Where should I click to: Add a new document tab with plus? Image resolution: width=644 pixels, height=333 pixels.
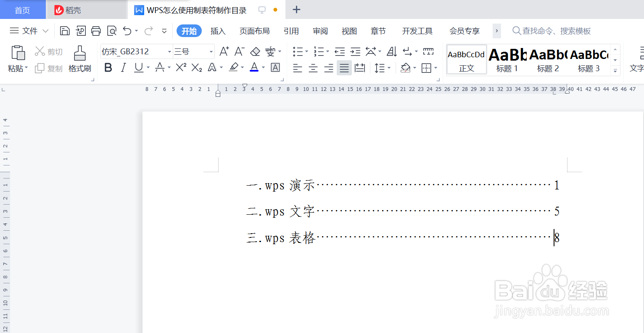(x=296, y=10)
